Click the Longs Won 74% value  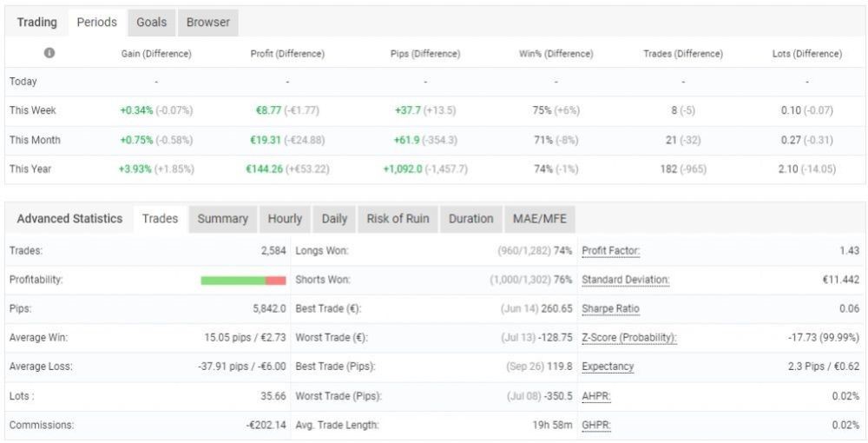(562, 251)
